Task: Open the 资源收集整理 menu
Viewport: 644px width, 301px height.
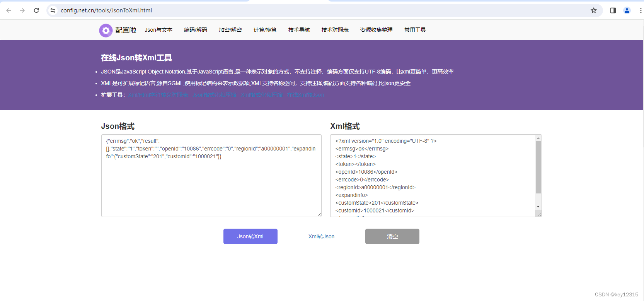Action: tap(377, 30)
